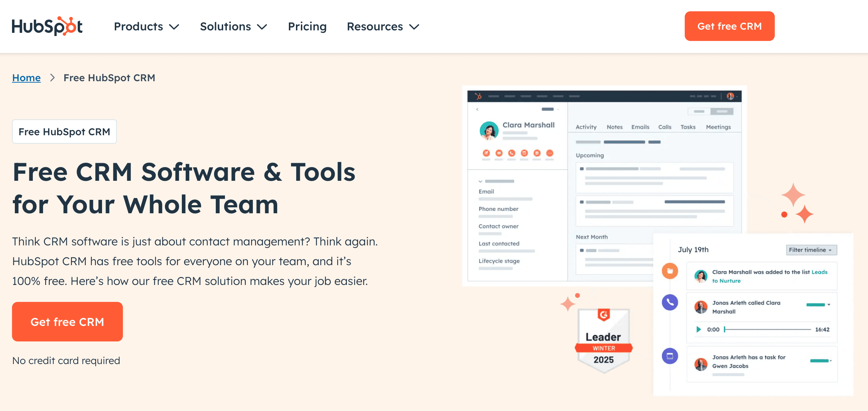Click the note icon on Clara's contact card
This screenshot has height=411, width=868.
pos(486,154)
